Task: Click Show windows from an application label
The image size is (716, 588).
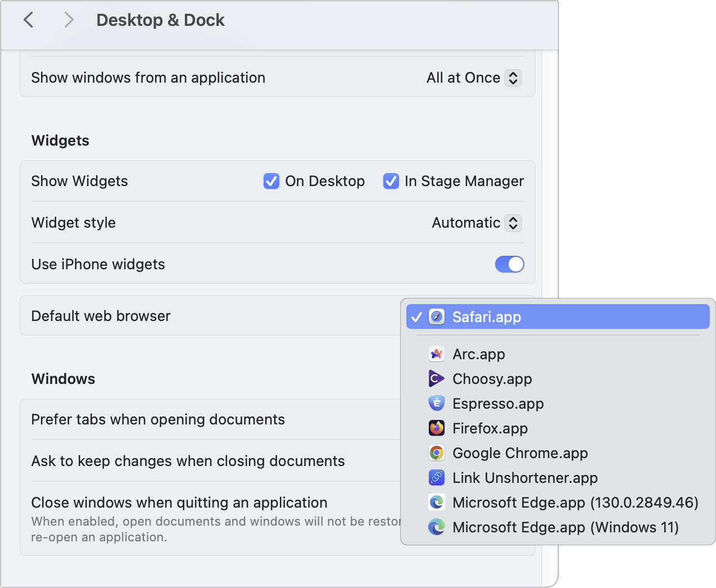Action: 148,78
